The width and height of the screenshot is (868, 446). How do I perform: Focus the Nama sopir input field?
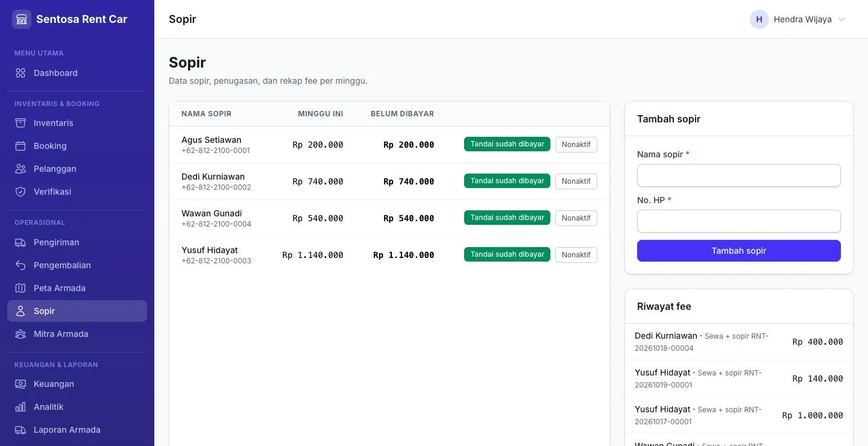click(739, 175)
